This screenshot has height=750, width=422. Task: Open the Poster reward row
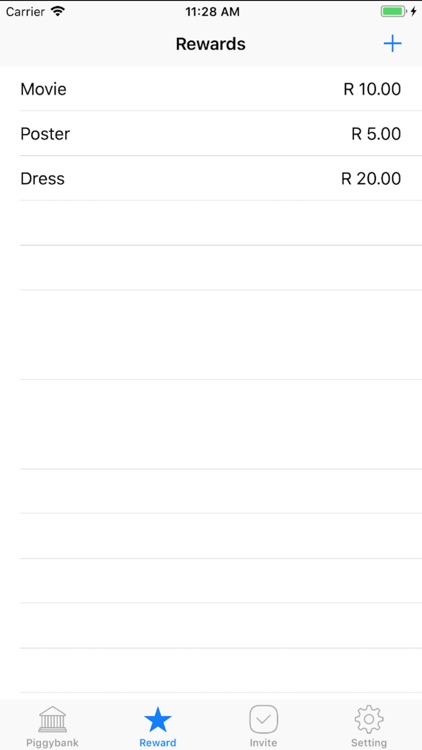coord(211,133)
